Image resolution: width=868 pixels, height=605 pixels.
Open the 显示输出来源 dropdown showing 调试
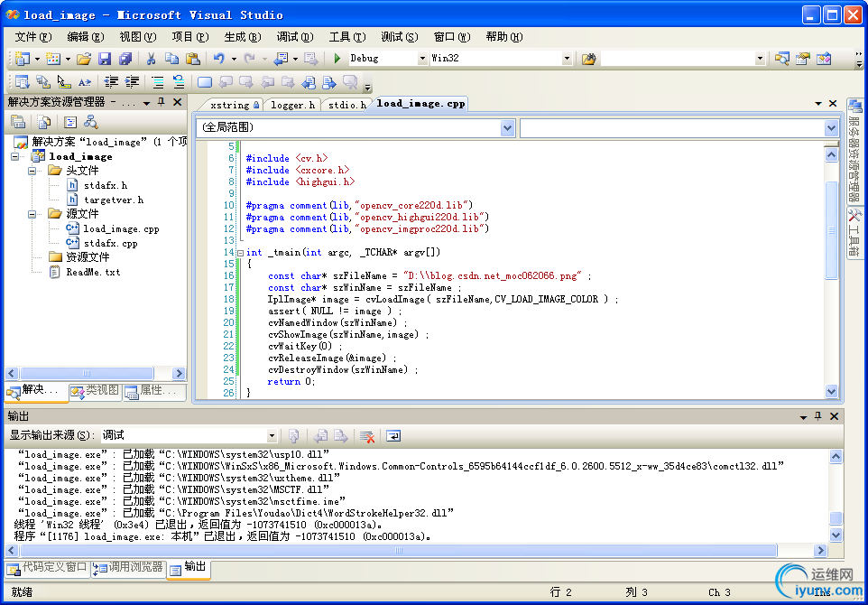pyautogui.click(x=272, y=436)
